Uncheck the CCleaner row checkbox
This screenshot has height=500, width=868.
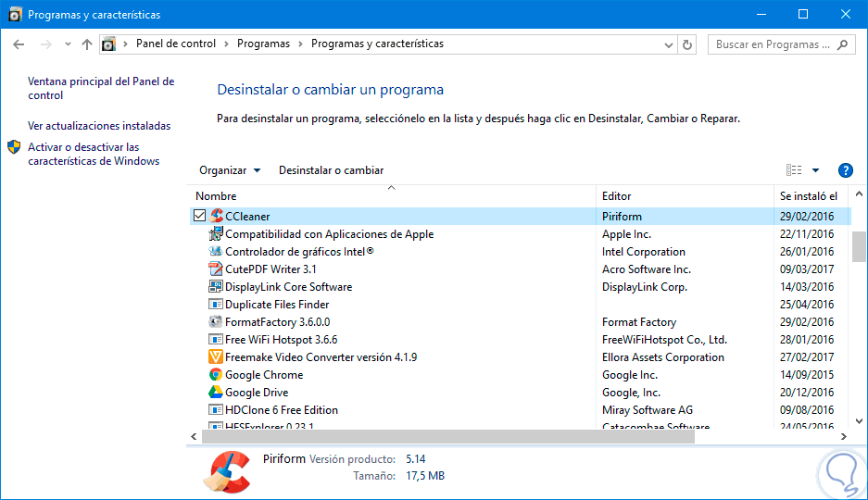[200, 215]
